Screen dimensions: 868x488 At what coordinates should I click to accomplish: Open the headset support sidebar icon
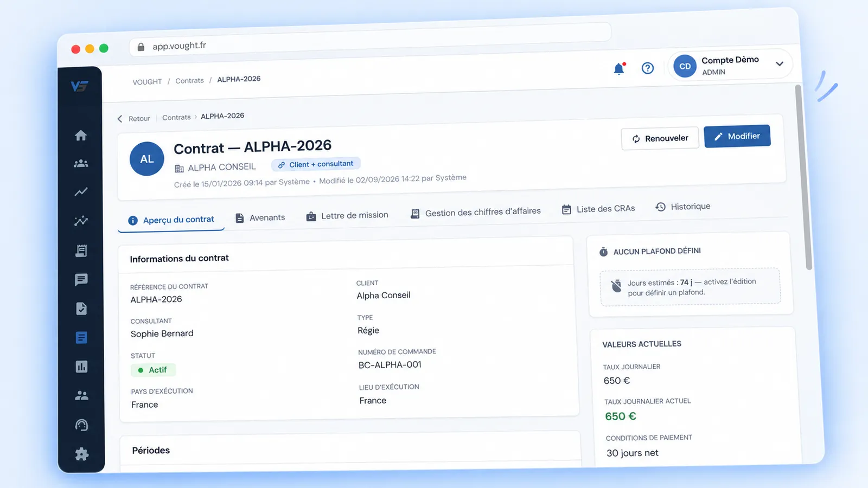pos(81,425)
